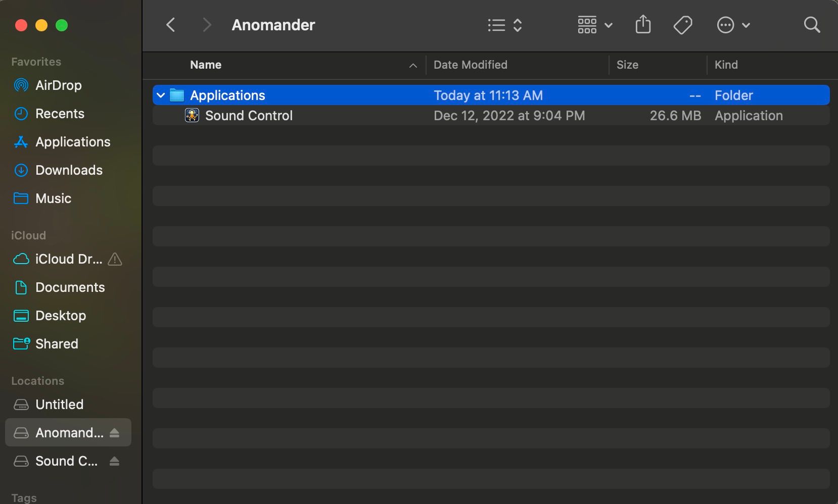Click the Share toolbar icon

pos(643,24)
